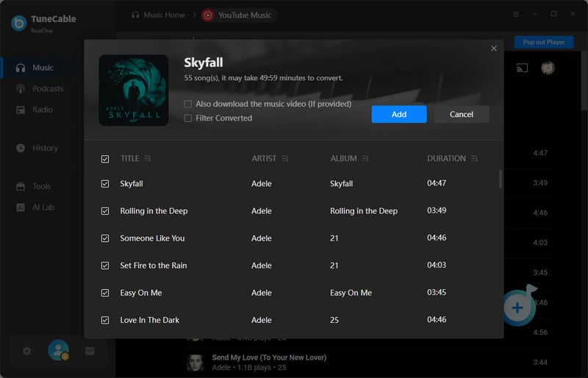Open the TITLE column filter icon
The height and width of the screenshot is (378, 588).
coord(148,159)
